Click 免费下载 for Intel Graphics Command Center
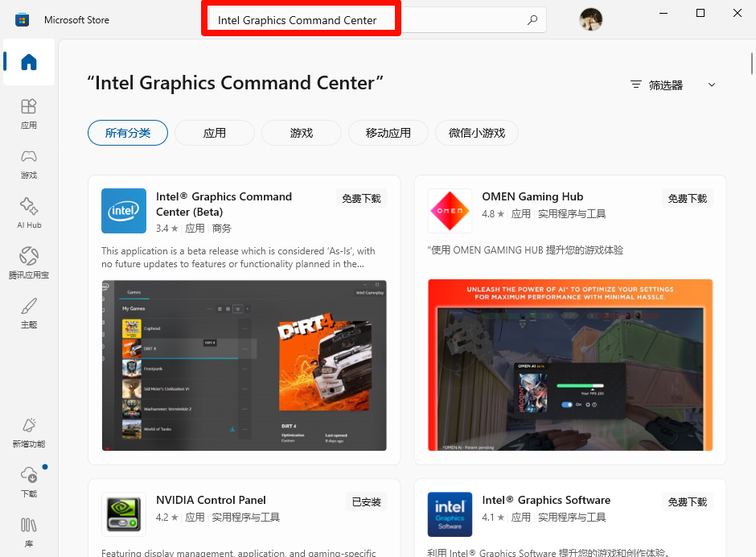The height and width of the screenshot is (557, 756). (x=362, y=198)
